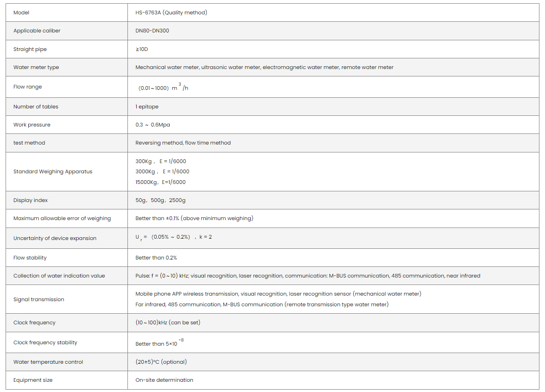Click the Signal transmission row label
This screenshot has width=545, height=392.
[x=38, y=299]
